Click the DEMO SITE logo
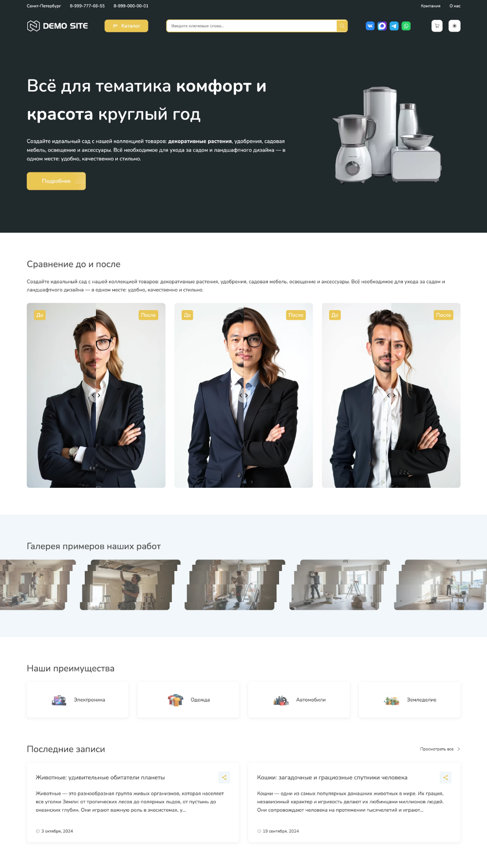The height and width of the screenshot is (868, 487). pos(57,26)
